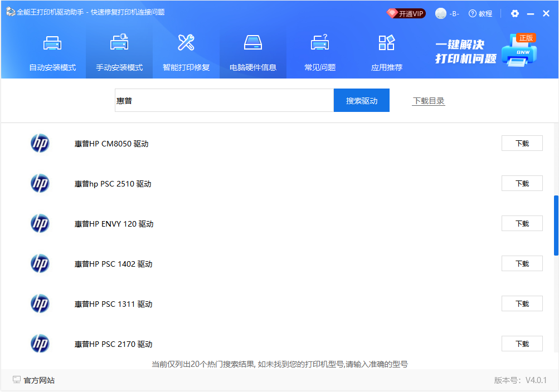
Task: Minimize the window
Action: [x=531, y=14]
